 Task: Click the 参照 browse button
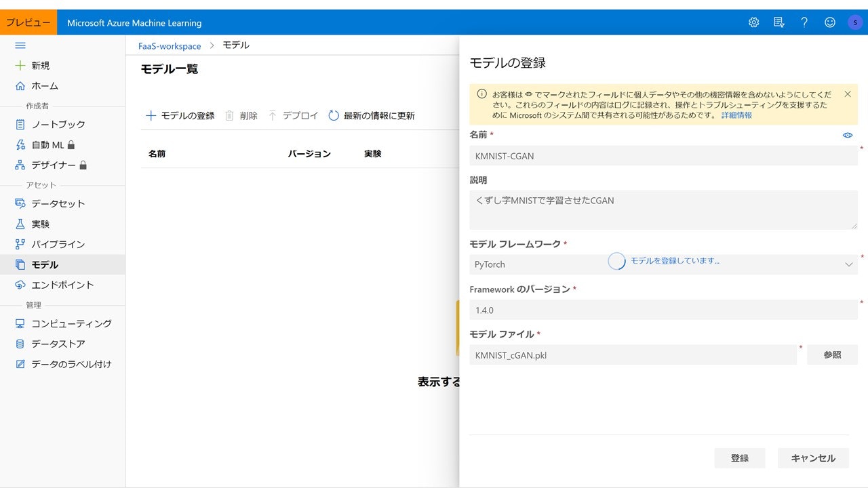[x=832, y=355]
